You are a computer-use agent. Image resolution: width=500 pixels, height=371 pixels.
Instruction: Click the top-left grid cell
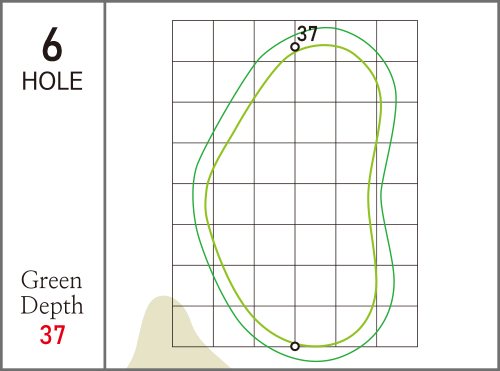point(193,41)
